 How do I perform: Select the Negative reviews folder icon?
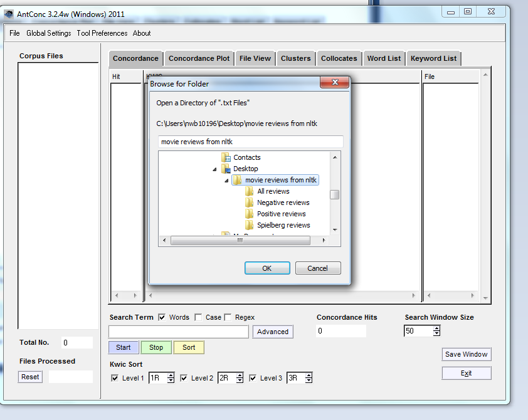(x=250, y=203)
